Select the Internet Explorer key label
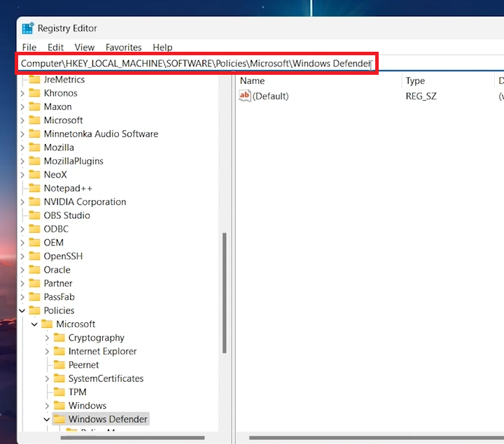504x444 pixels. click(102, 351)
